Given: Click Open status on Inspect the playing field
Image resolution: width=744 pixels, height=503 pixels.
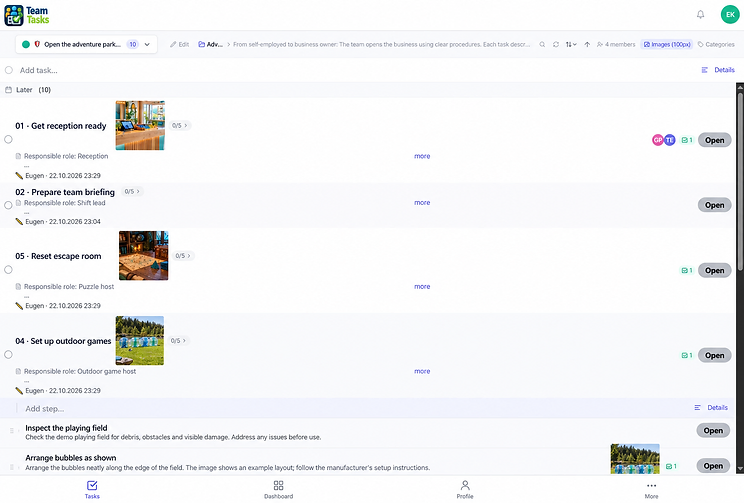Looking at the screenshot, I should [x=713, y=430].
